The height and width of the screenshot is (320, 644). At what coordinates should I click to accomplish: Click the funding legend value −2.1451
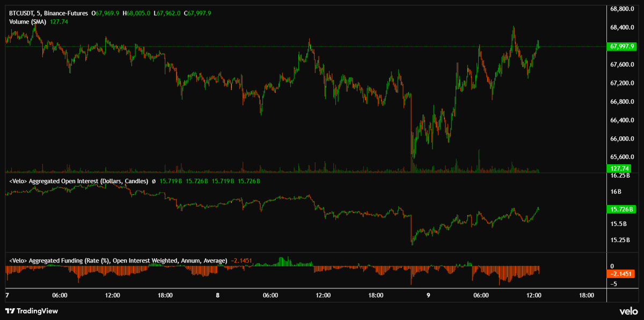(x=241, y=260)
